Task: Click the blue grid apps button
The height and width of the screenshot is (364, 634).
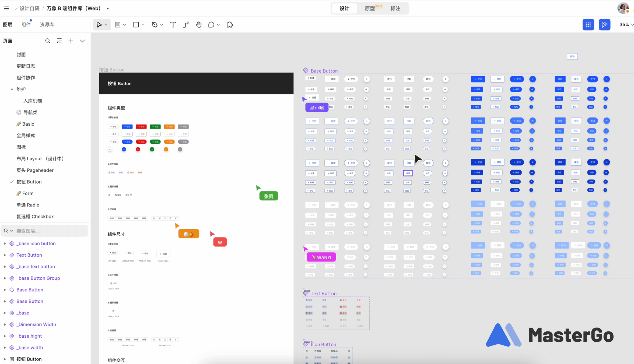Action: pos(588,25)
